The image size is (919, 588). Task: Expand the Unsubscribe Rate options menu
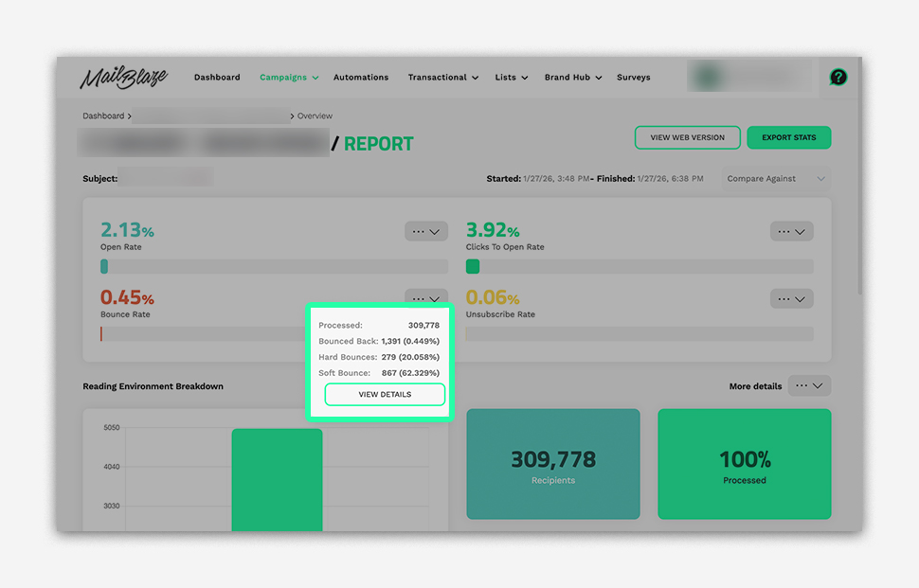click(x=790, y=299)
